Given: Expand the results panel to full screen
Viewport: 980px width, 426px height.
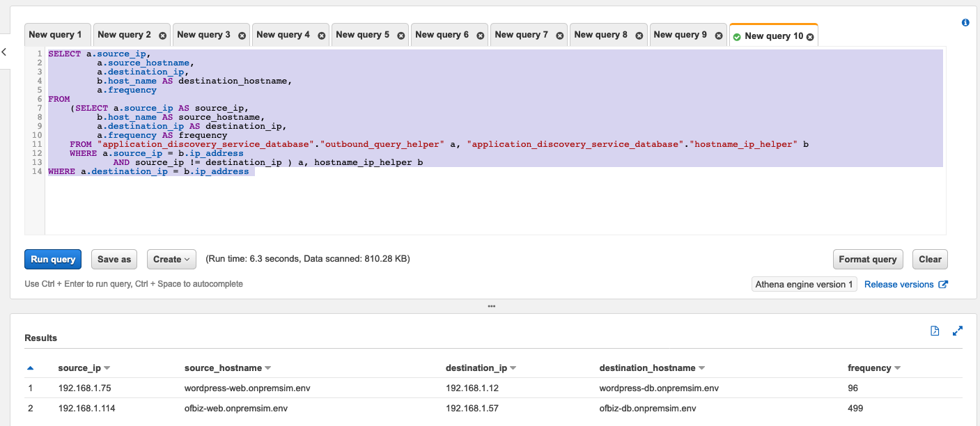Looking at the screenshot, I should (x=957, y=331).
